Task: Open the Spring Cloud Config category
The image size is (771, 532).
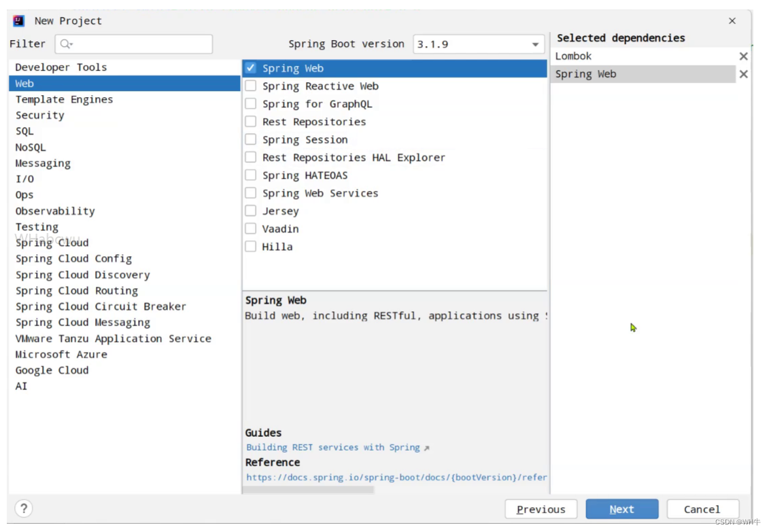Action: (124, 259)
